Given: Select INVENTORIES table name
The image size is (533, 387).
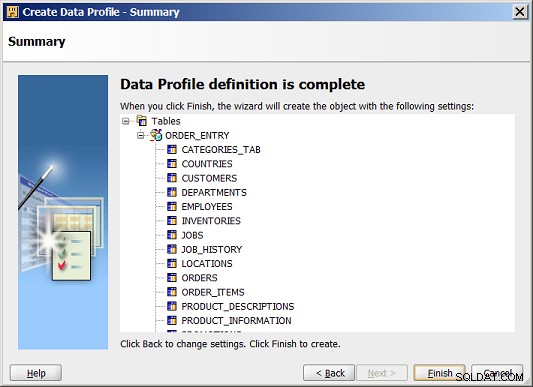Looking at the screenshot, I should pos(211,221).
